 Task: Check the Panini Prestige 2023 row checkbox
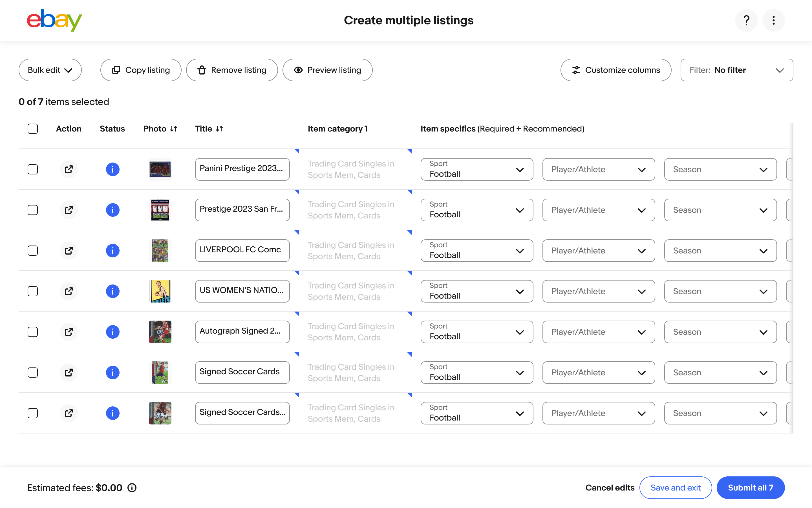point(32,169)
